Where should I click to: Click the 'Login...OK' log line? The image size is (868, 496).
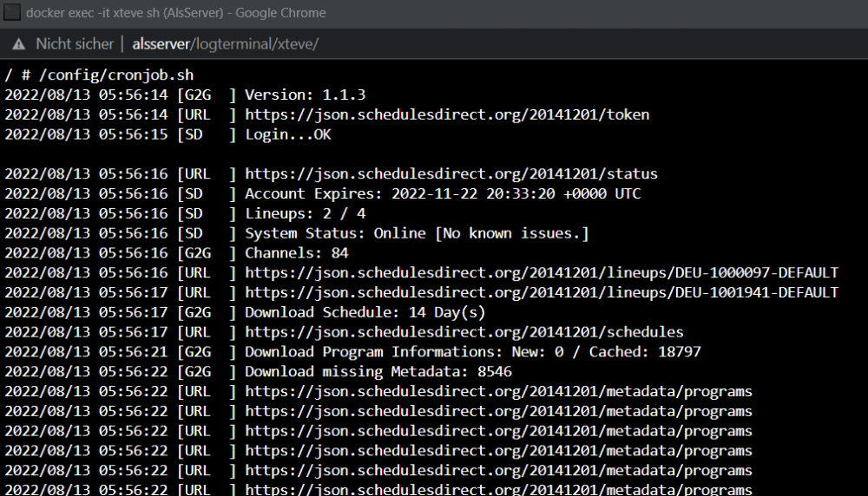point(168,134)
